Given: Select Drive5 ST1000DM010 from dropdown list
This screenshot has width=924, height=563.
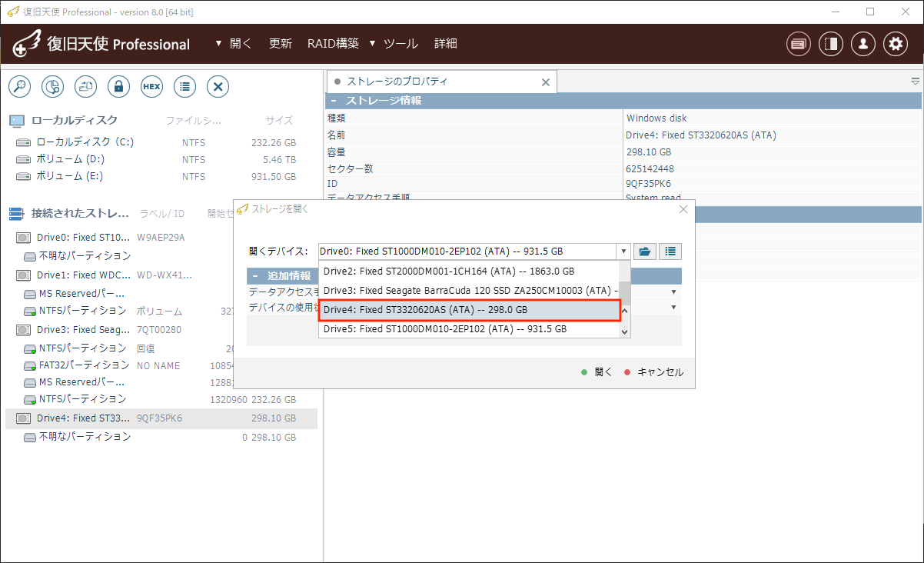Looking at the screenshot, I should (x=469, y=328).
